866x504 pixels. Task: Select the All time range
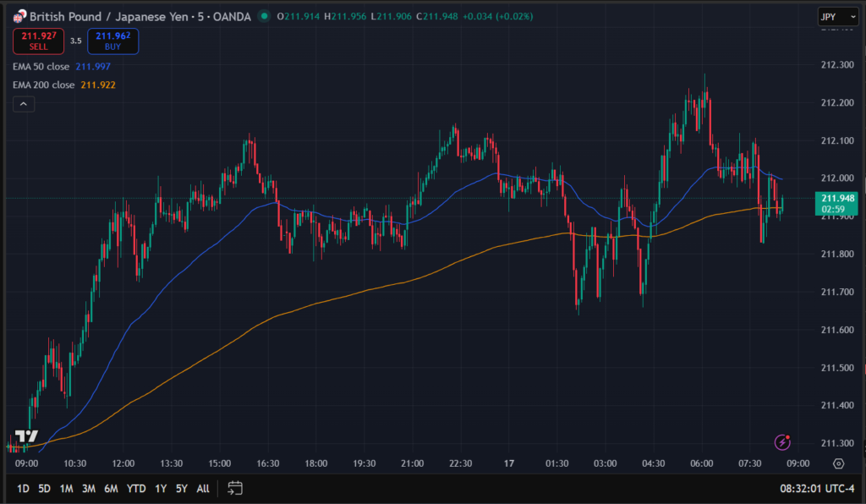point(203,489)
